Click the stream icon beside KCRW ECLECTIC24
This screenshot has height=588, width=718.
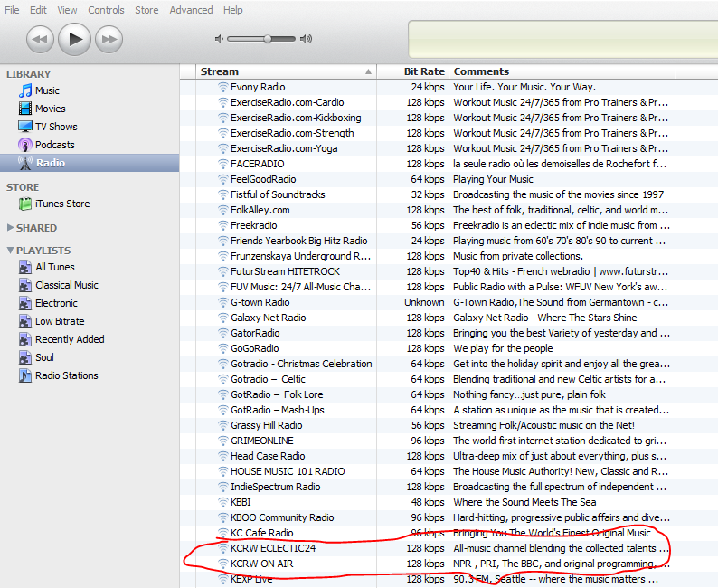(x=222, y=548)
